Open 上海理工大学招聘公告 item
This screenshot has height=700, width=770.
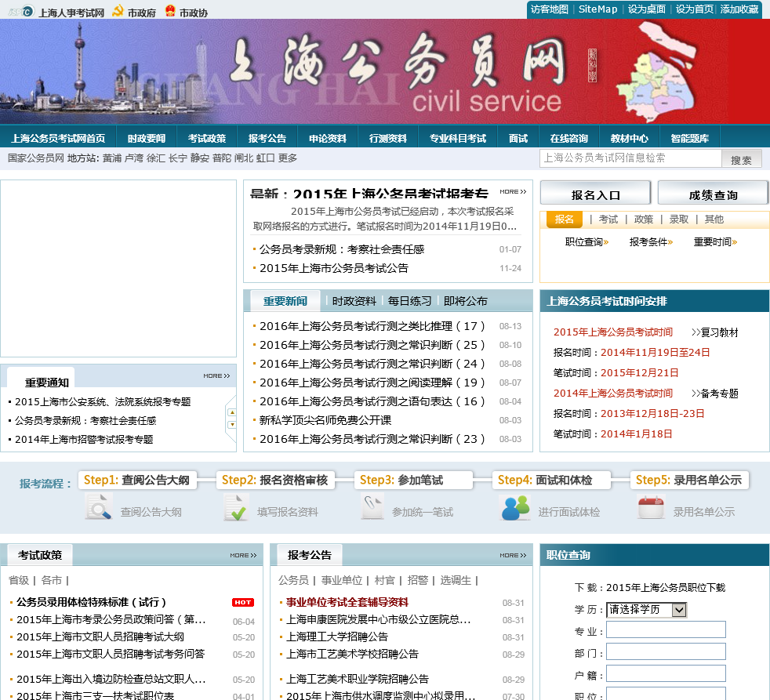click(x=337, y=637)
